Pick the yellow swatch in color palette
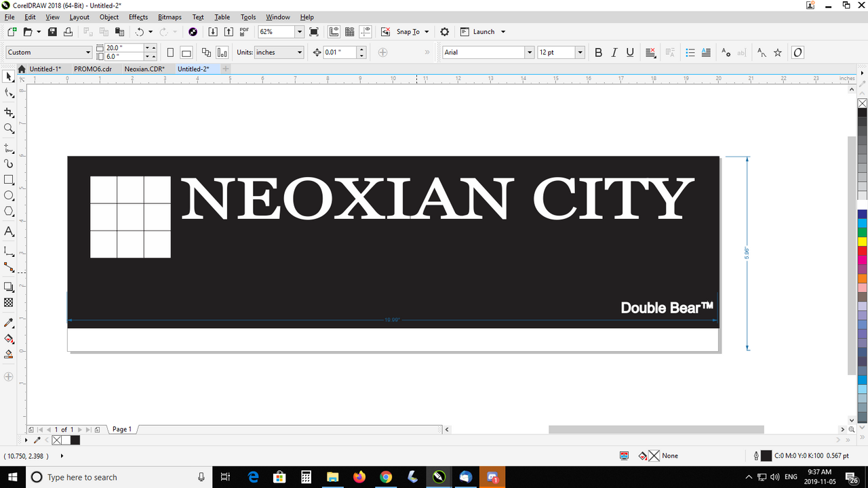868x488 pixels. 862,241
